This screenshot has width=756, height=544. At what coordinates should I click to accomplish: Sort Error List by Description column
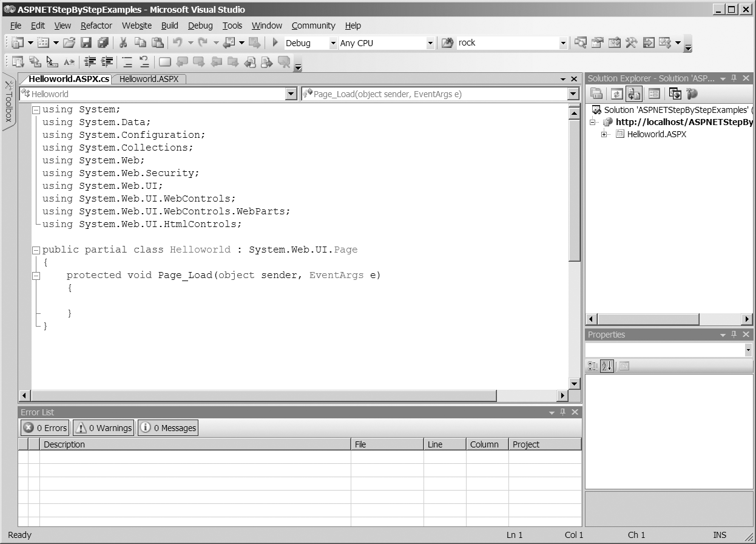[195, 444]
